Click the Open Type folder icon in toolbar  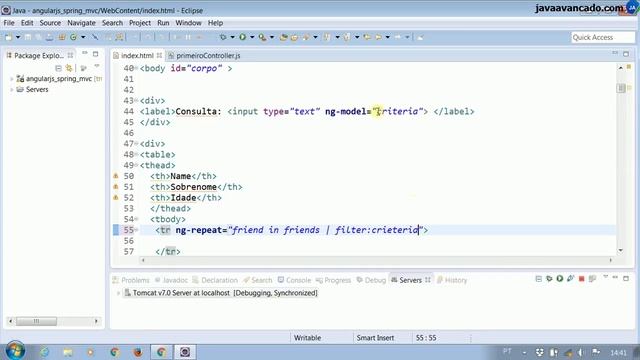284,37
